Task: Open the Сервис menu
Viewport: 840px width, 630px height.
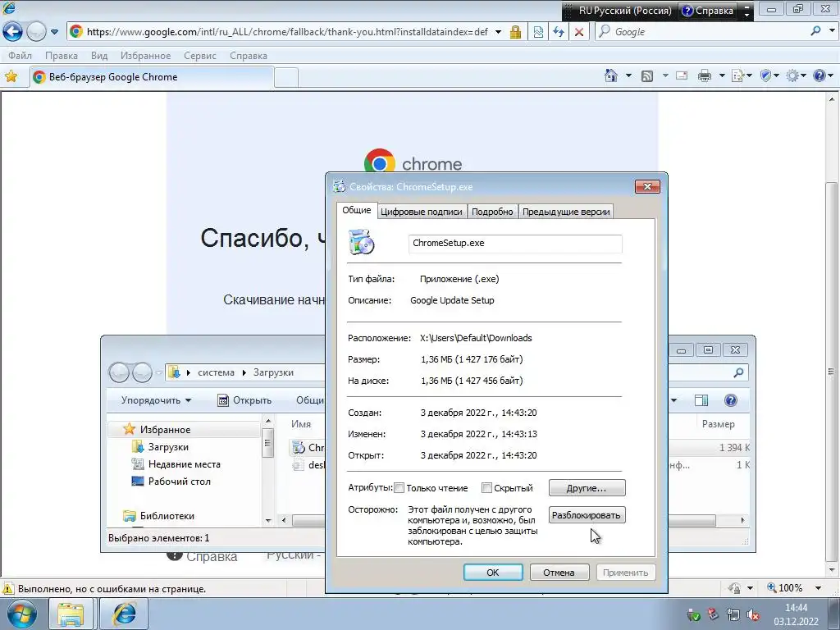Action: coord(200,56)
